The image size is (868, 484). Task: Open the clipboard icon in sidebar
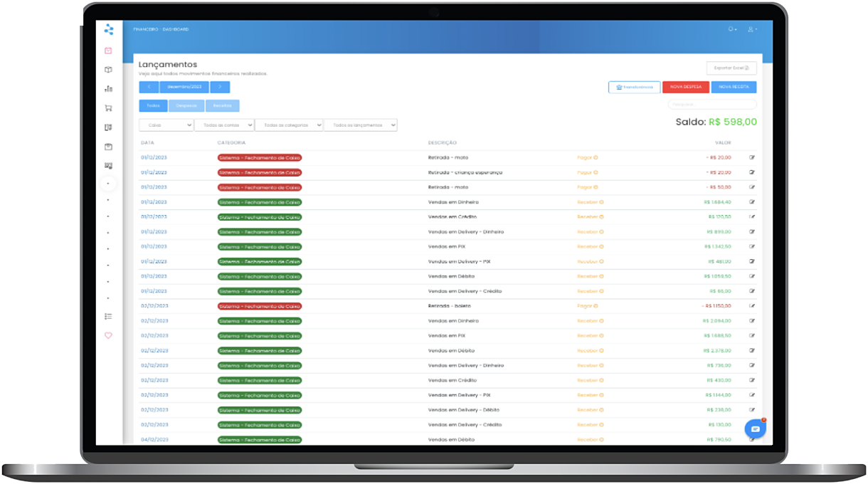pyautogui.click(x=108, y=147)
